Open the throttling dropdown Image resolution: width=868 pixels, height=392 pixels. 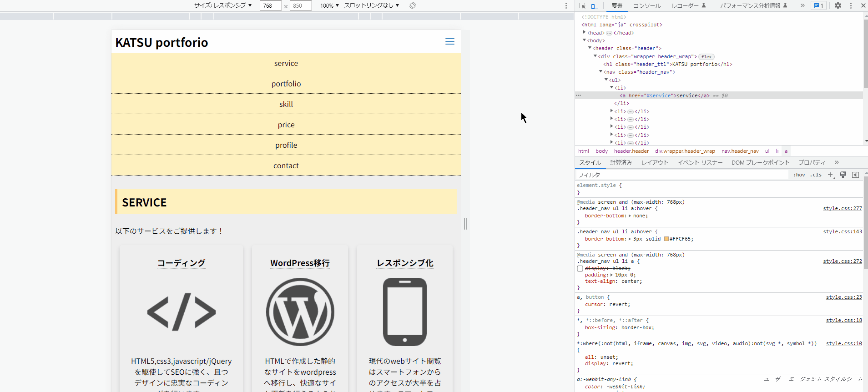[x=371, y=5]
